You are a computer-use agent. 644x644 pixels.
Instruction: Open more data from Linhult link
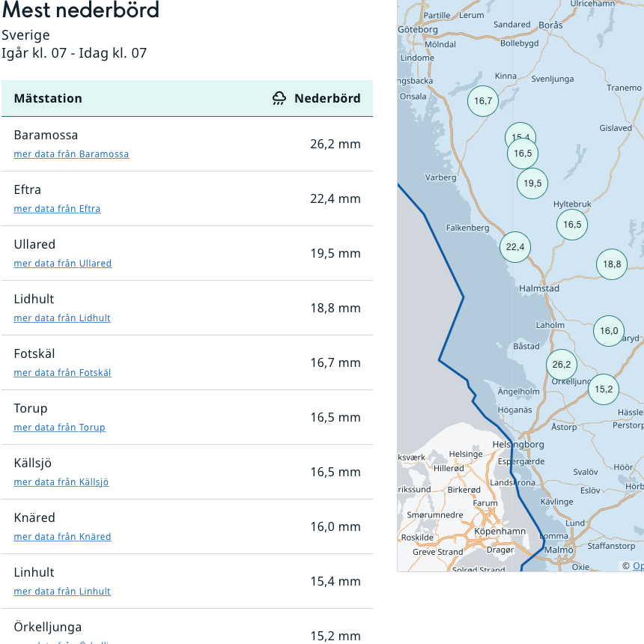pos(62,592)
